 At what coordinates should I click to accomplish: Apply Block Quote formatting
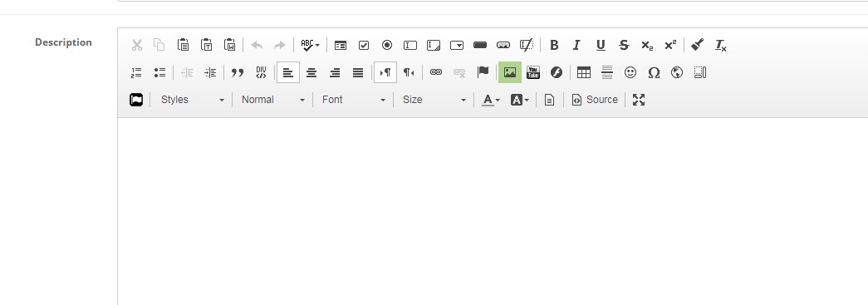pyautogui.click(x=238, y=72)
